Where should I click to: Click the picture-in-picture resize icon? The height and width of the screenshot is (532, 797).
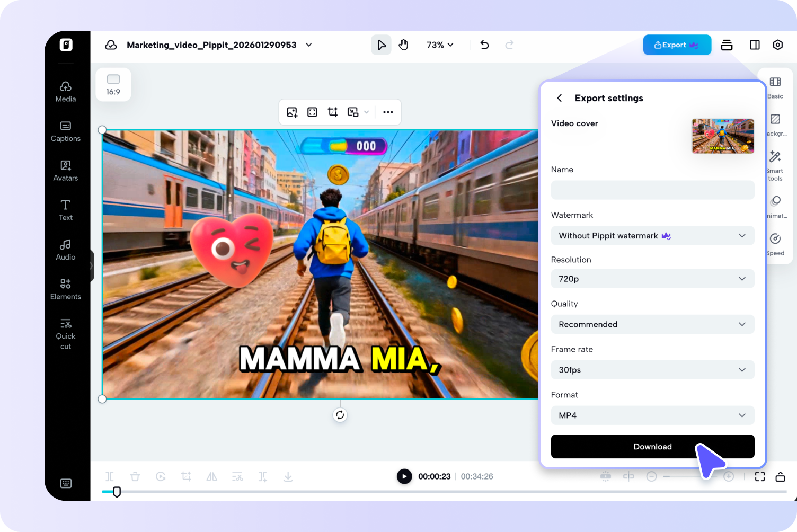tap(353, 112)
